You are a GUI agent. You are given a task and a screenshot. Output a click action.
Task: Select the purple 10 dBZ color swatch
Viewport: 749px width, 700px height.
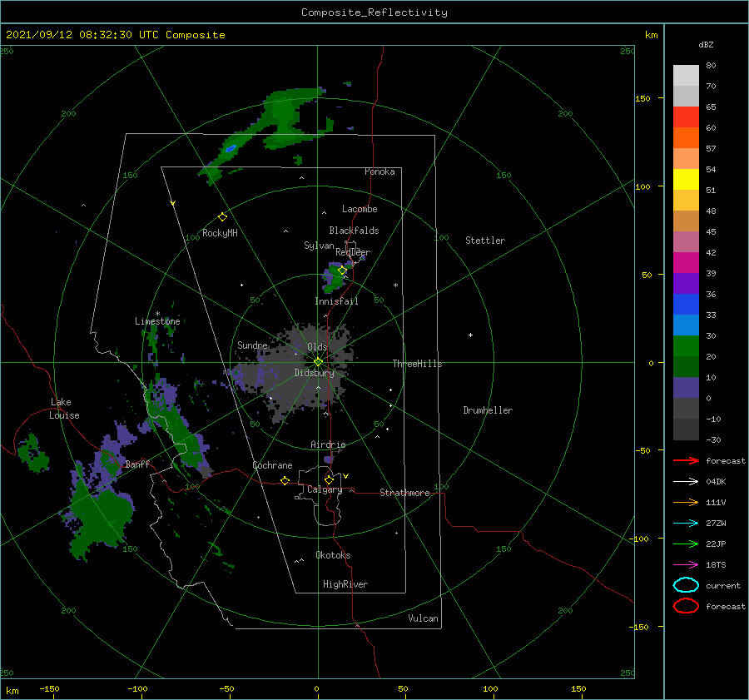click(686, 388)
